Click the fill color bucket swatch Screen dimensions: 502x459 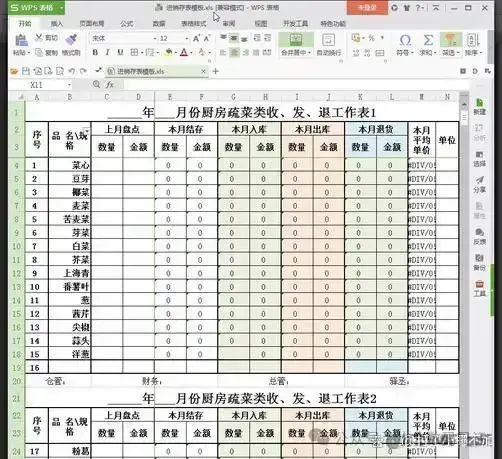169,52
